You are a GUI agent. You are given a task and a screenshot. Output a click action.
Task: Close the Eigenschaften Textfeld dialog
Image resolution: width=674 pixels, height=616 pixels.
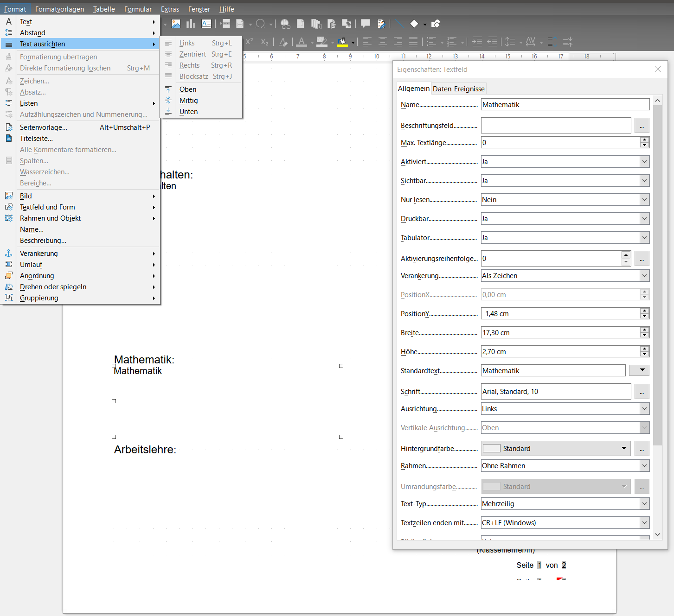(657, 69)
